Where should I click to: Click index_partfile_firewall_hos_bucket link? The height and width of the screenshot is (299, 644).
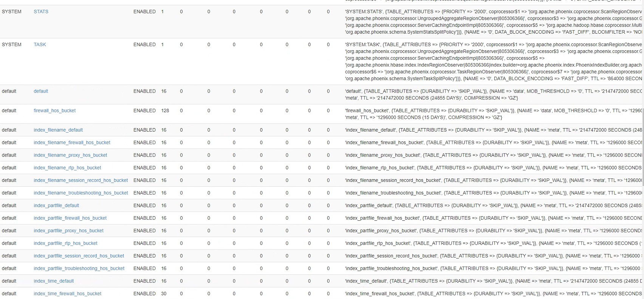[70, 218]
